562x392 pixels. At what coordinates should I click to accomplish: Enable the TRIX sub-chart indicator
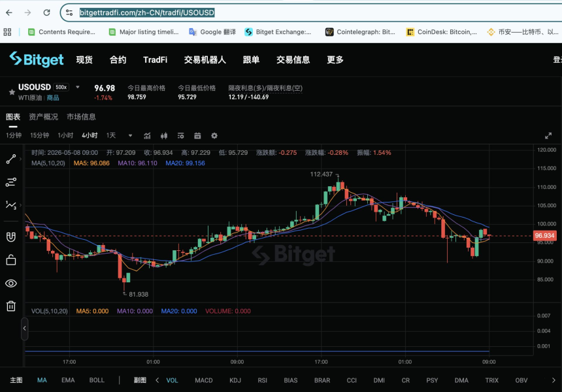(x=491, y=380)
